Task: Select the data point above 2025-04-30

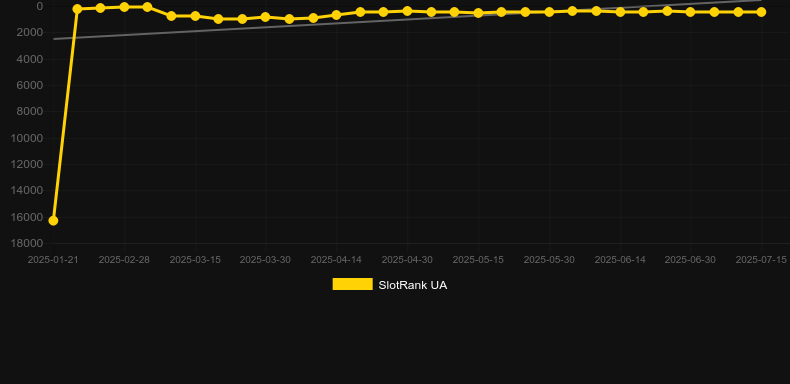Action: click(407, 11)
